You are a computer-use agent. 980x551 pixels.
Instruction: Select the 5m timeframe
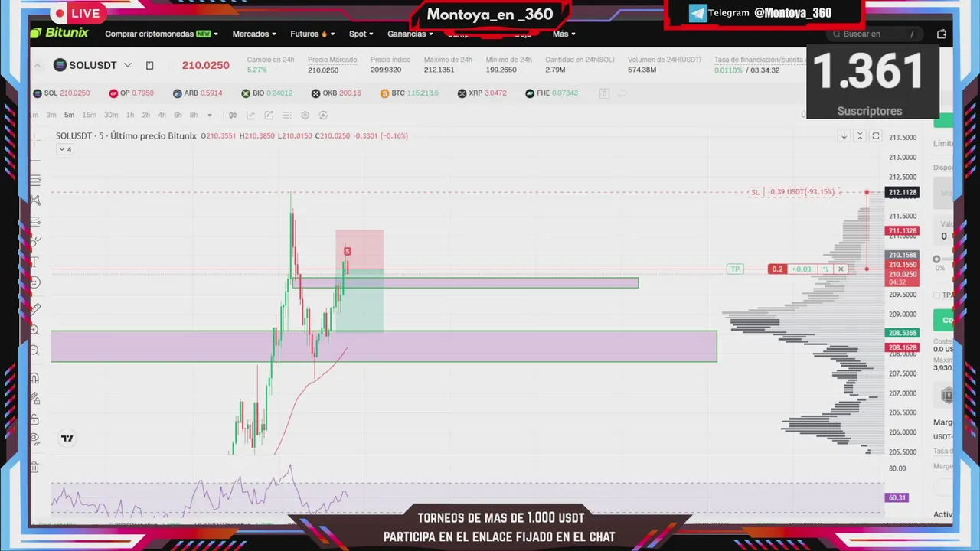click(69, 116)
